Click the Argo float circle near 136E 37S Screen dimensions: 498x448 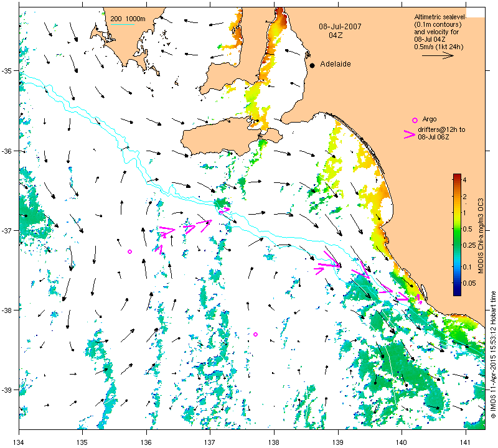pyautogui.click(x=129, y=252)
